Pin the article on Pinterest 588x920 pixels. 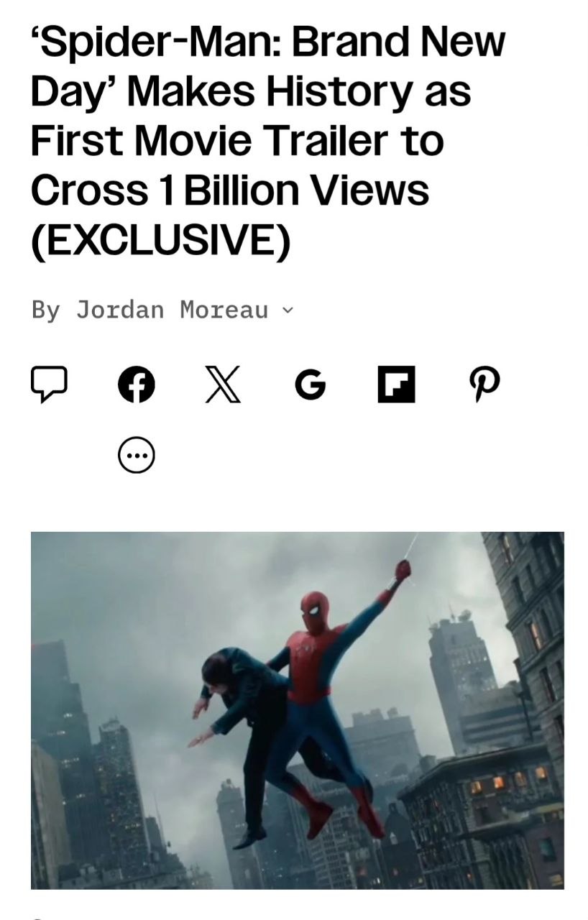(484, 385)
